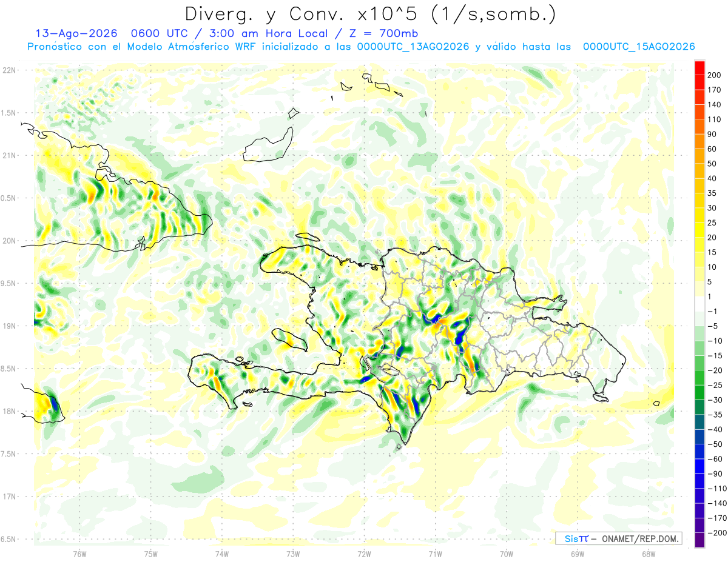The height and width of the screenshot is (562, 728).
Task: Click the positive '1' color bar value
Action: click(710, 297)
